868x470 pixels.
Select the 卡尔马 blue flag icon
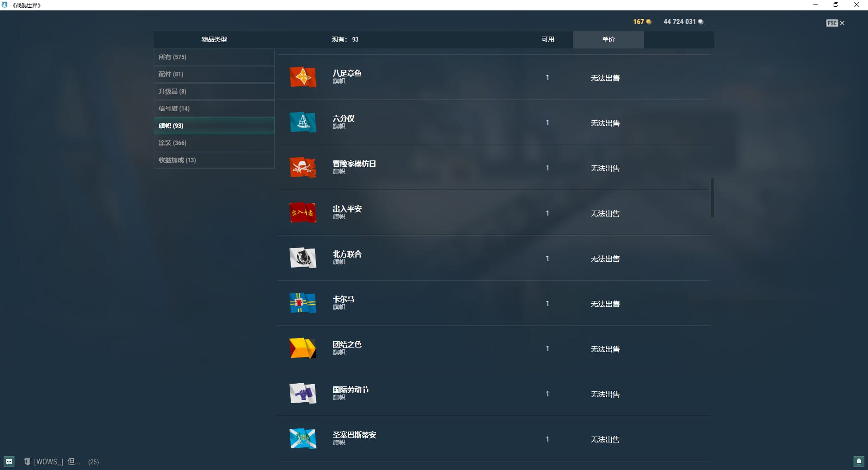click(302, 303)
